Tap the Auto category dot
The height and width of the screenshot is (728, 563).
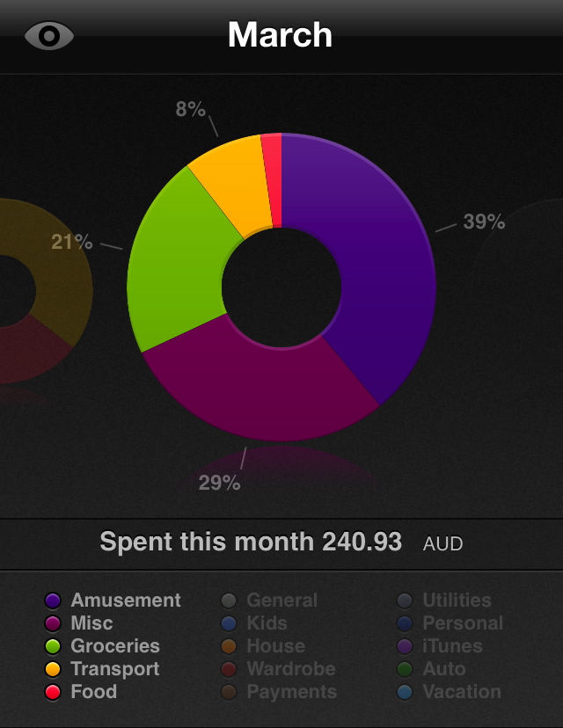(405, 670)
